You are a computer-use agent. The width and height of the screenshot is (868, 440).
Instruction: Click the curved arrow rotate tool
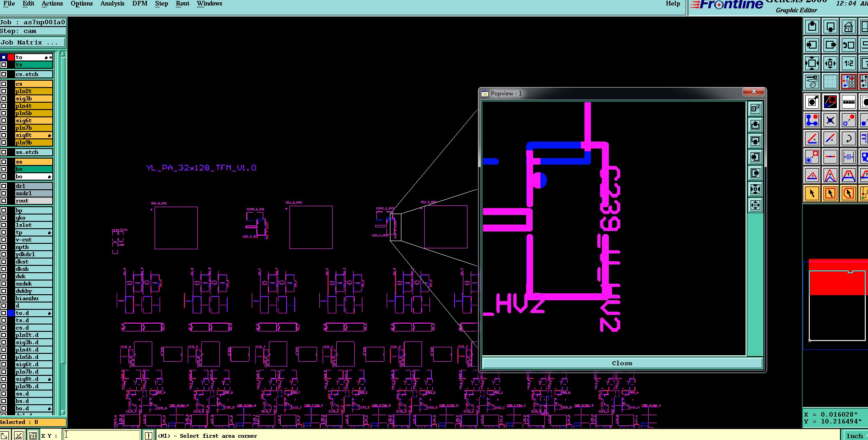click(x=849, y=138)
